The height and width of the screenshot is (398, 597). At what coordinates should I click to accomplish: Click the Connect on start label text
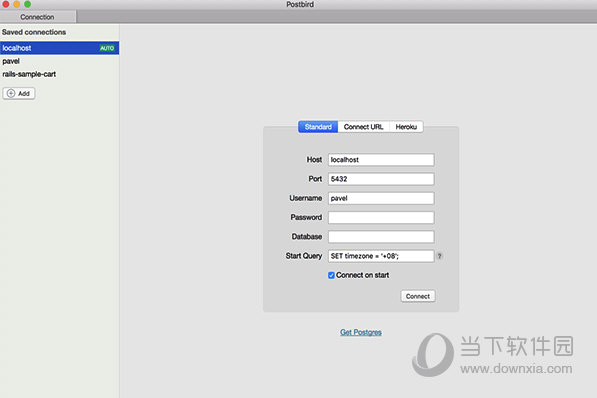(362, 275)
